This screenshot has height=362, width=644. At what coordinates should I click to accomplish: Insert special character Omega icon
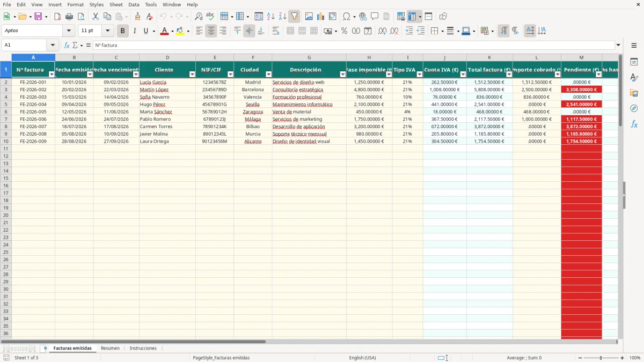347,17
